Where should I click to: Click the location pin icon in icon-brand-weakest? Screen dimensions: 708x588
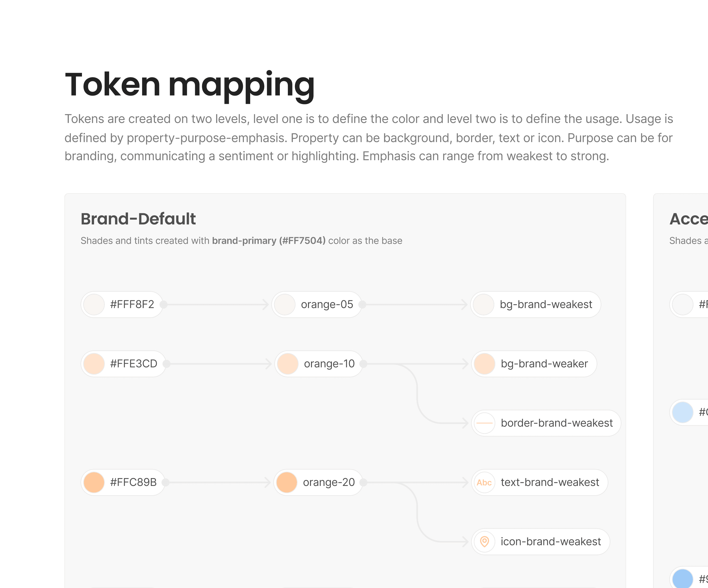point(484,542)
